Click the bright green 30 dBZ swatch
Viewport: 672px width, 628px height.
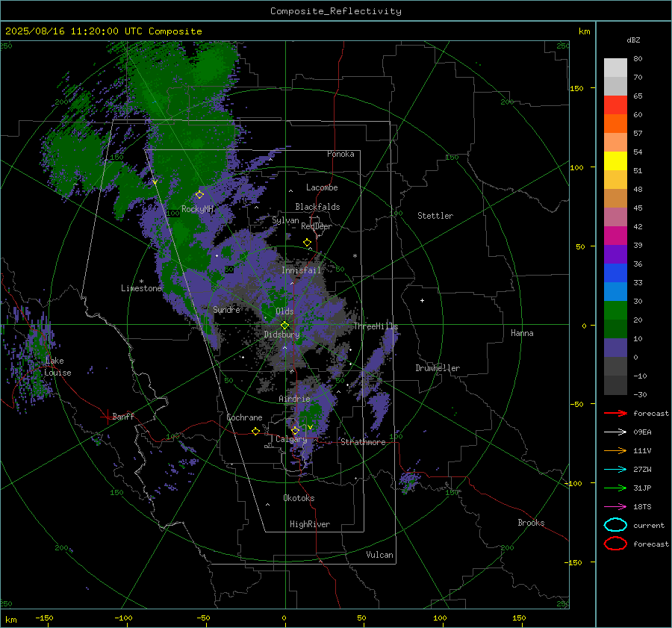click(x=615, y=311)
